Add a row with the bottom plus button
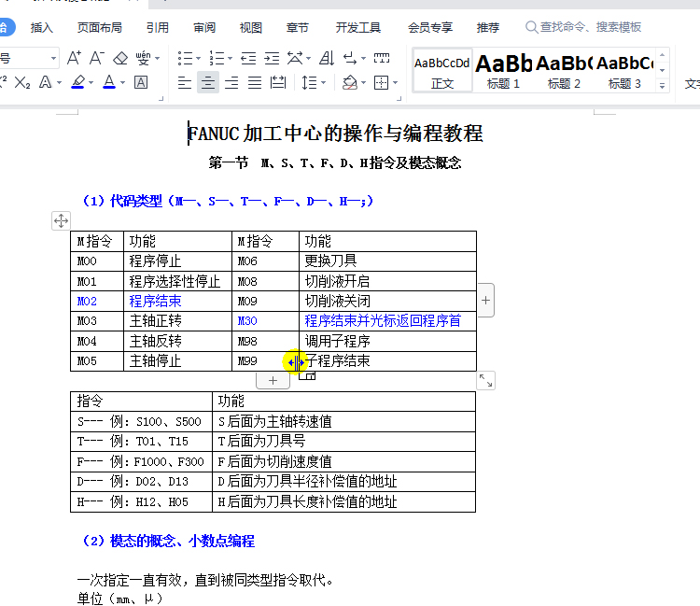 [273, 380]
